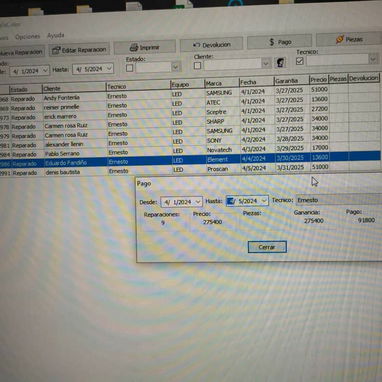Select the reinier prinelle client cell

tap(74, 107)
